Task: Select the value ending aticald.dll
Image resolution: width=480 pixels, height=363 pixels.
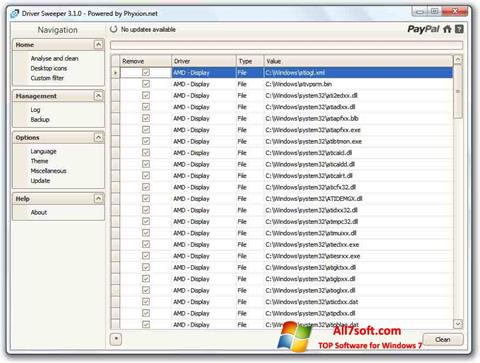Action: pos(309,153)
